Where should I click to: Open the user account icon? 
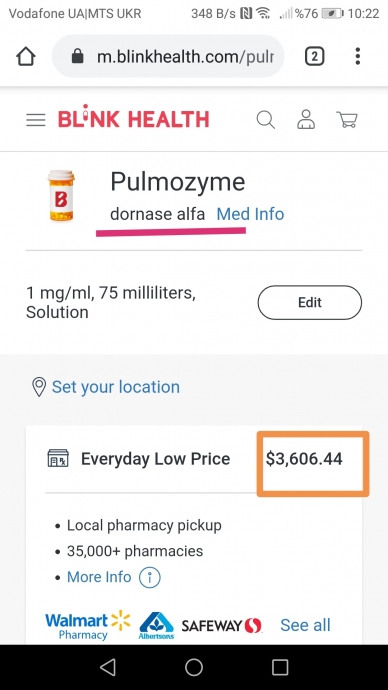306,119
